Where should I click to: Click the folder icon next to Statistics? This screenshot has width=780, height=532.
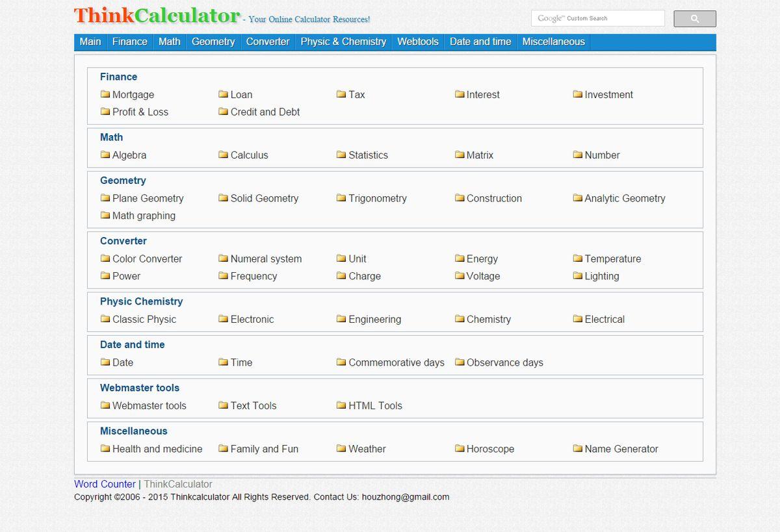click(341, 155)
